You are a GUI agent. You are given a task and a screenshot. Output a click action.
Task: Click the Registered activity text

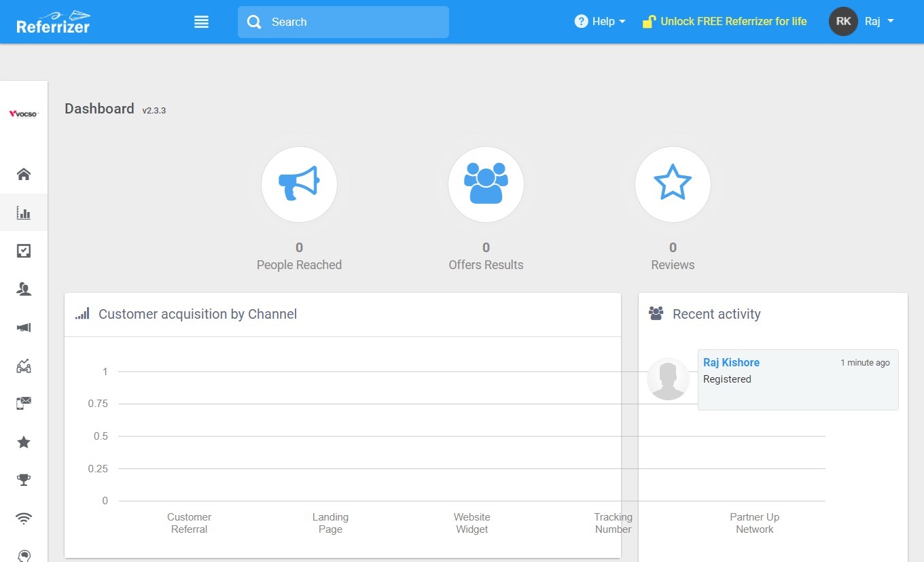coord(727,379)
